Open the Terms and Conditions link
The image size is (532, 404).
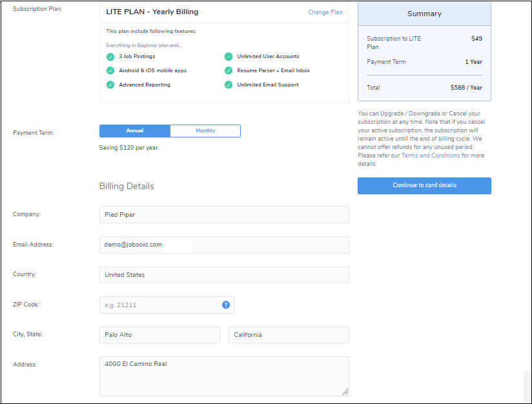coord(431,156)
